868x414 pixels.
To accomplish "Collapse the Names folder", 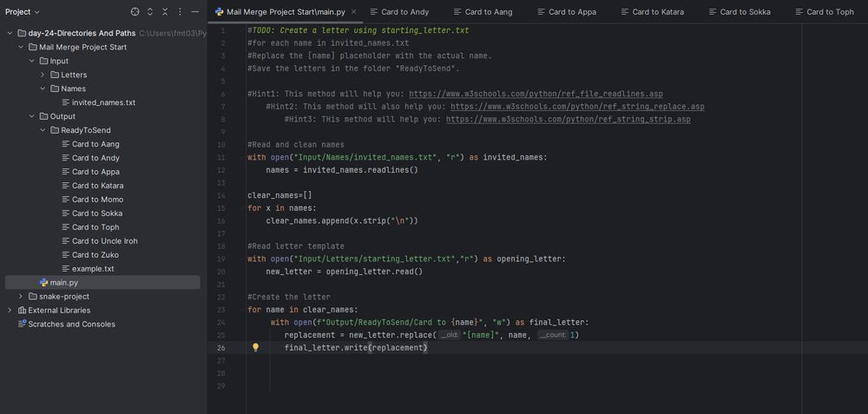I will 43,89.
